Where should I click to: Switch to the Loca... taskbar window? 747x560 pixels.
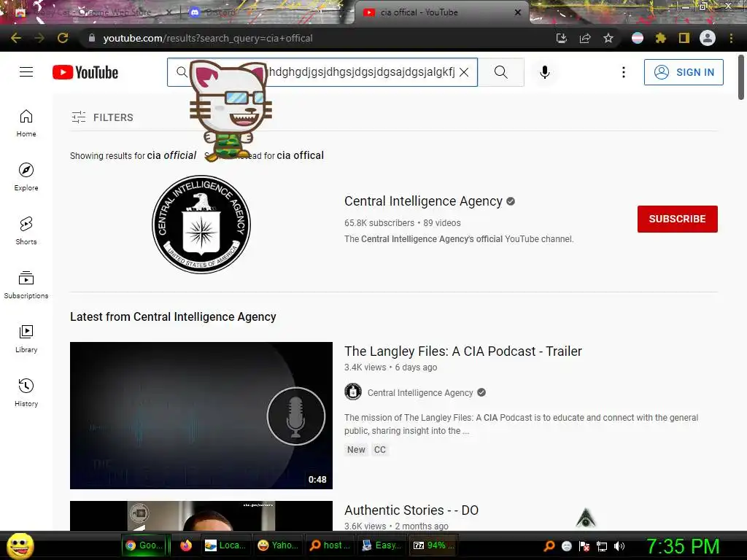point(225,545)
